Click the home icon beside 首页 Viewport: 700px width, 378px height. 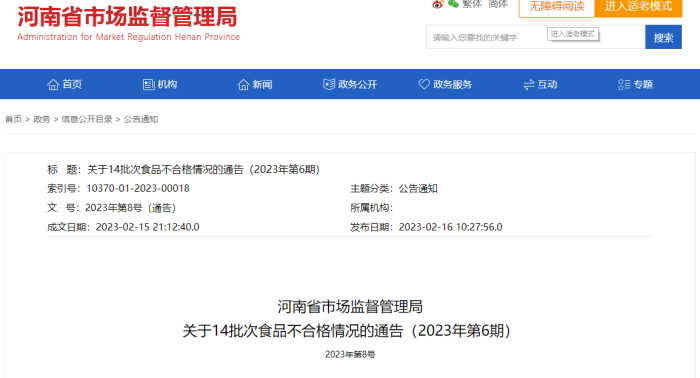(53, 84)
